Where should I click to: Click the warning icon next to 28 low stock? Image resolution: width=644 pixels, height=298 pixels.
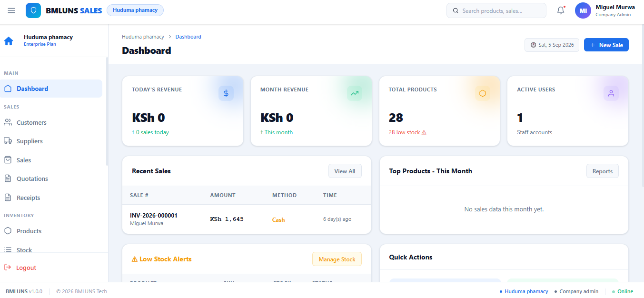coord(424,132)
